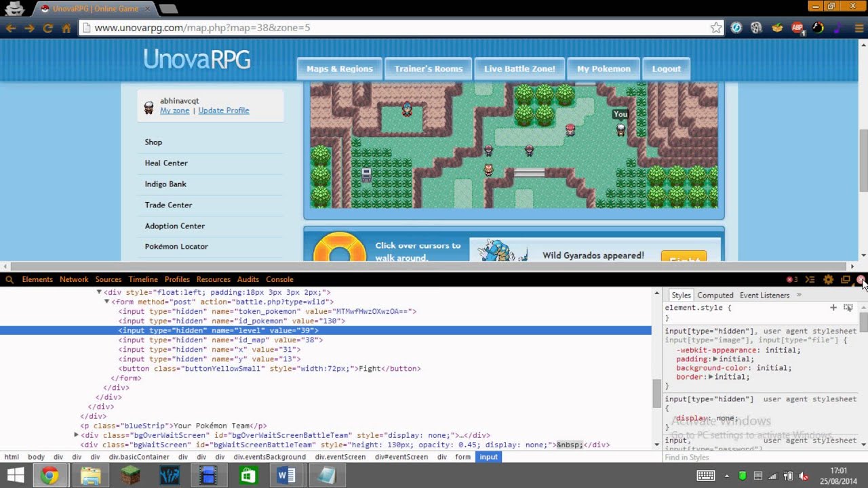Expand the bgOverWaitScreenBattleTeam div node
Viewport: 868px width, 488px height.
click(x=76, y=435)
